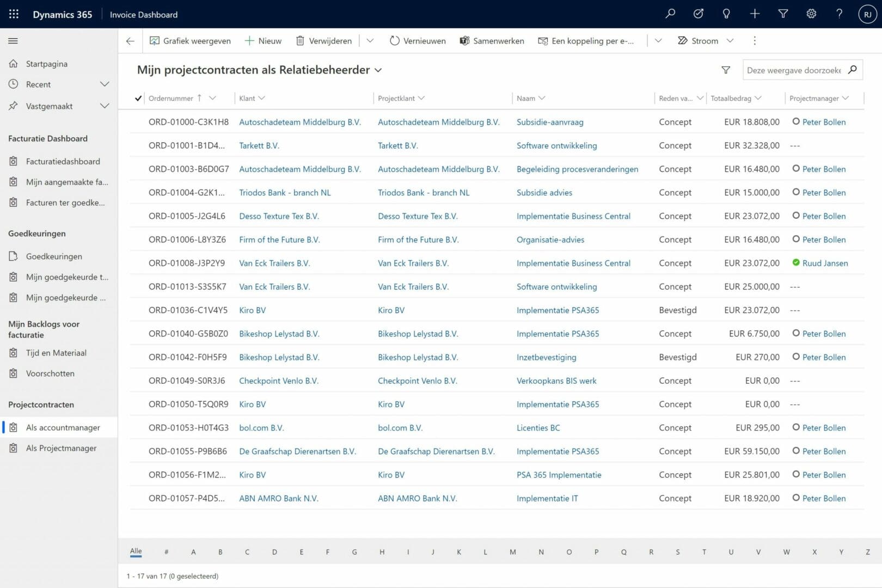Open Als Projectmanager in sidebar

pyautogui.click(x=61, y=448)
